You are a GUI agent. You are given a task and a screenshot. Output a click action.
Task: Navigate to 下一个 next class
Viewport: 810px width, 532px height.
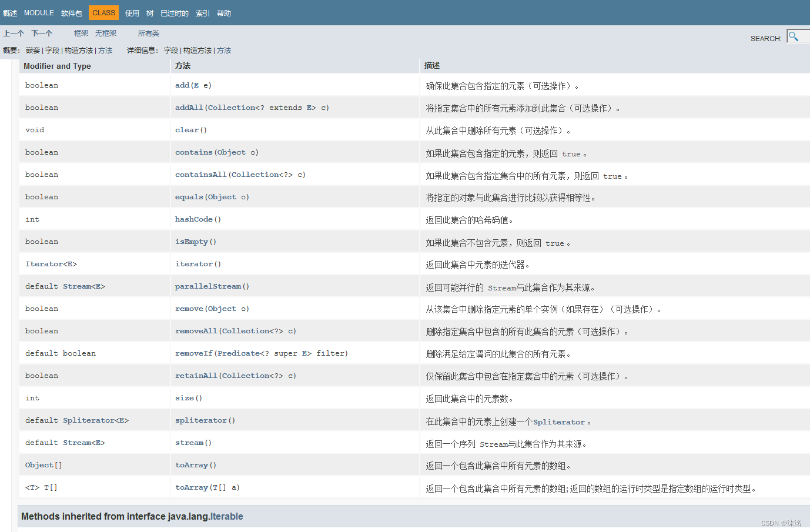click(x=41, y=33)
